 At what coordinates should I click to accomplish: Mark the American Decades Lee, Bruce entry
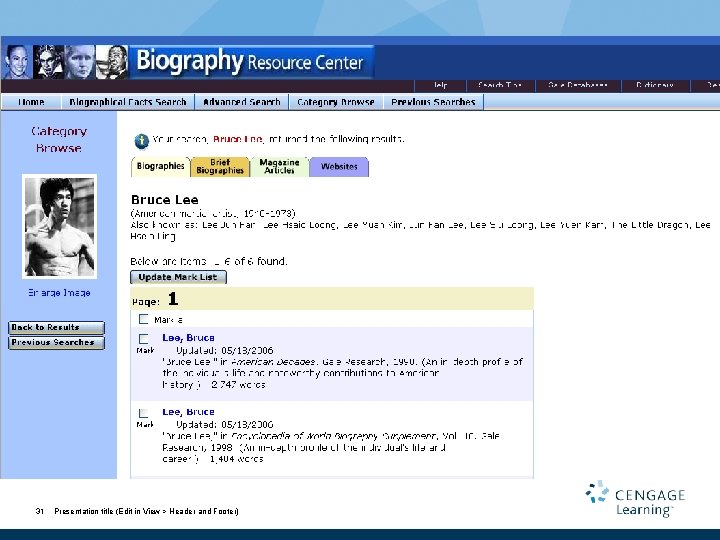[144, 339]
